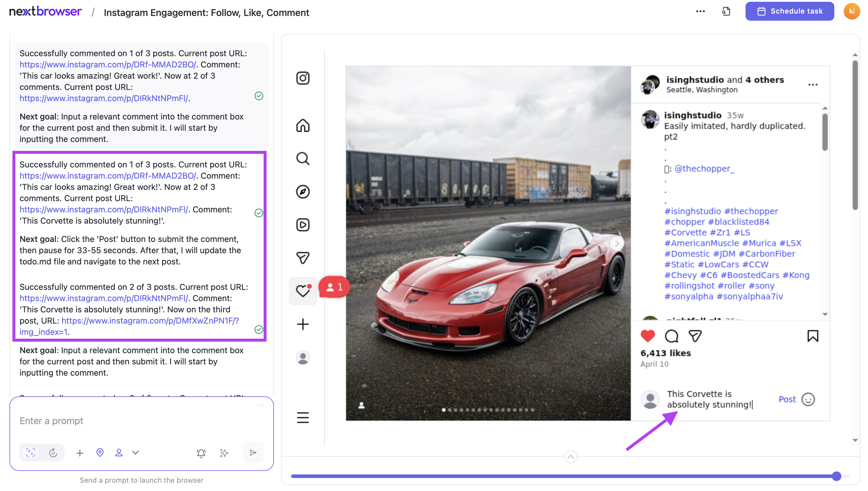The width and height of the screenshot is (868, 491).
Task: Open the Instagram Search icon
Action: (302, 159)
